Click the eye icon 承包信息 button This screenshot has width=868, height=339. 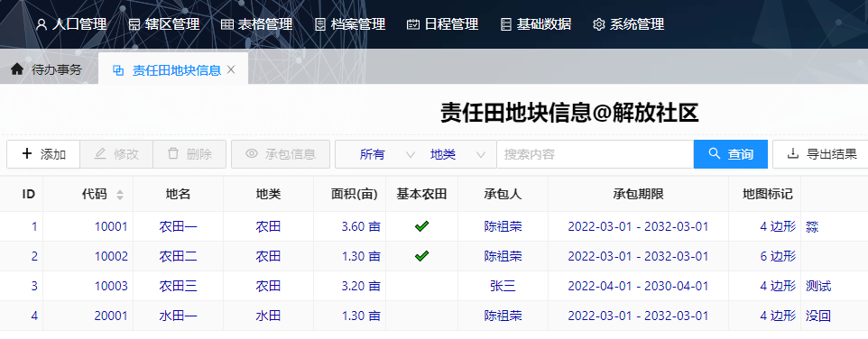point(281,154)
